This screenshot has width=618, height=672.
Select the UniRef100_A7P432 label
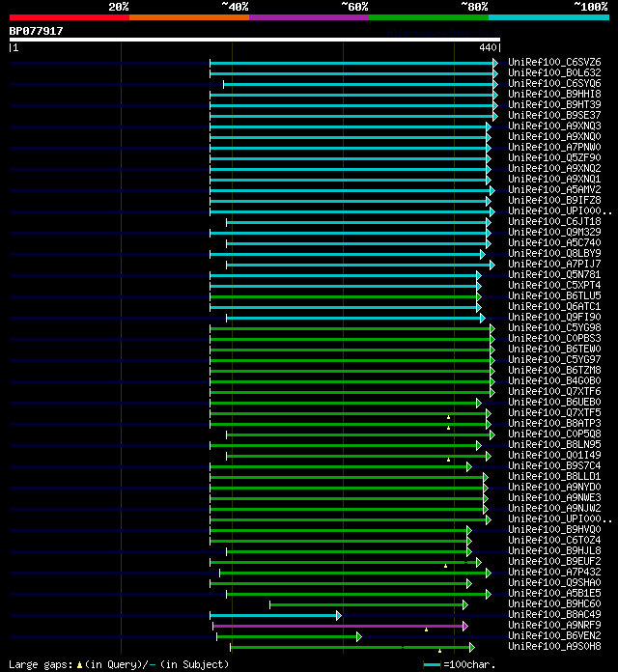(554, 572)
